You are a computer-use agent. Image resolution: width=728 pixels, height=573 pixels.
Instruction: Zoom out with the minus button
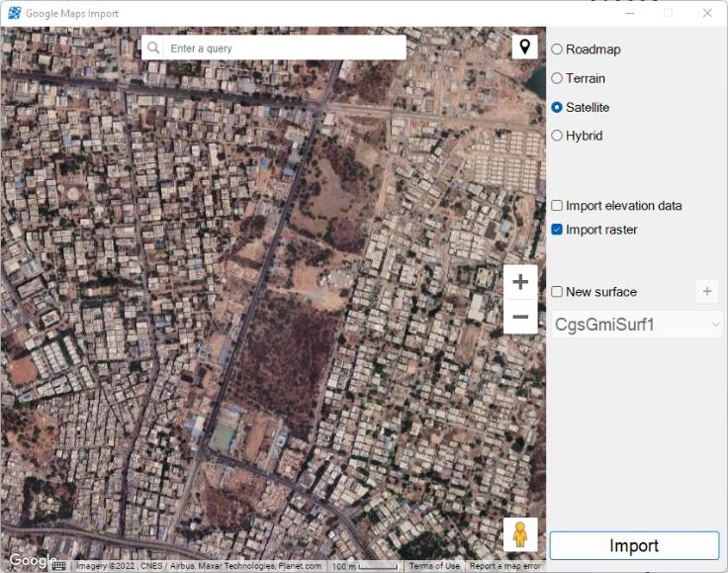(x=520, y=318)
